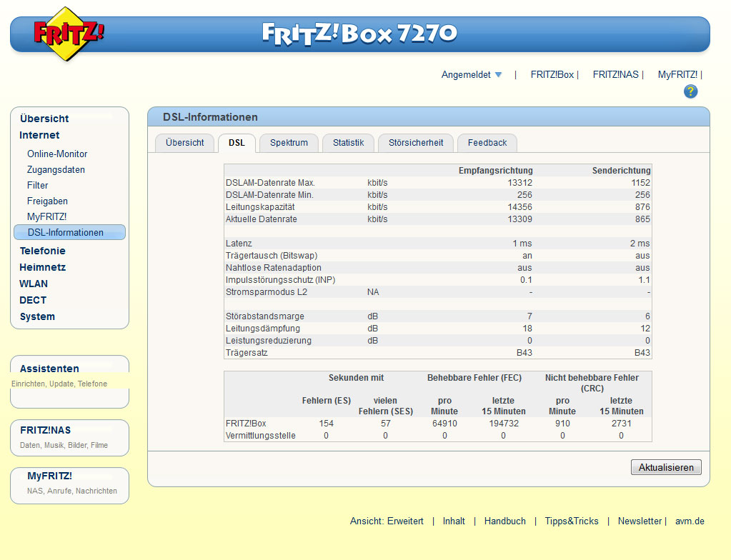Open the System menu
Image resolution: width=731 pixels, height=560 pixels.
(37, 317)
